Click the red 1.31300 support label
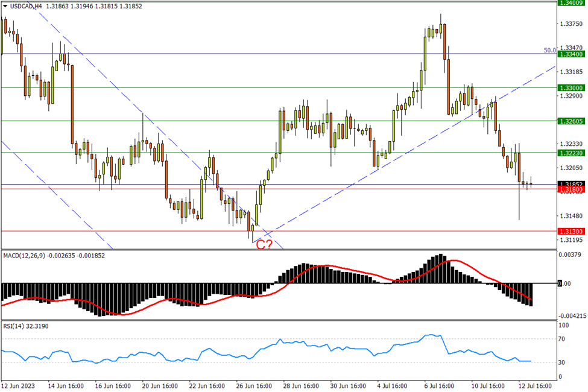The height and width of the screenshot is (392, 588). point(571,231)
